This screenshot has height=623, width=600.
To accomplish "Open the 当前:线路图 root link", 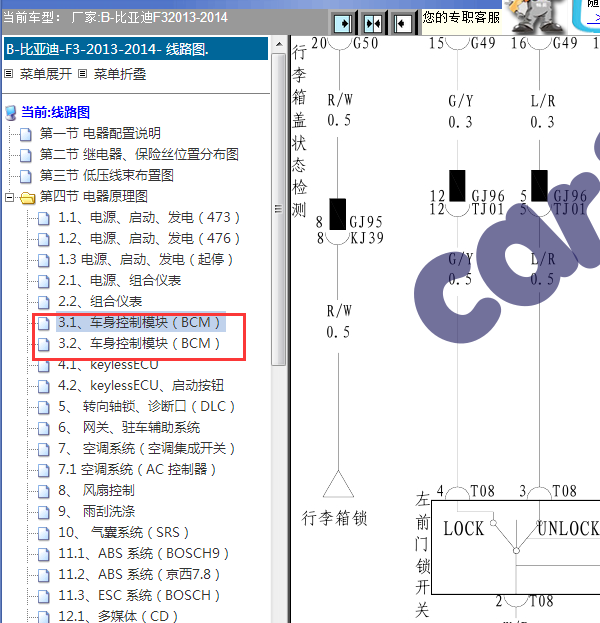I will (x=55, y=112).
